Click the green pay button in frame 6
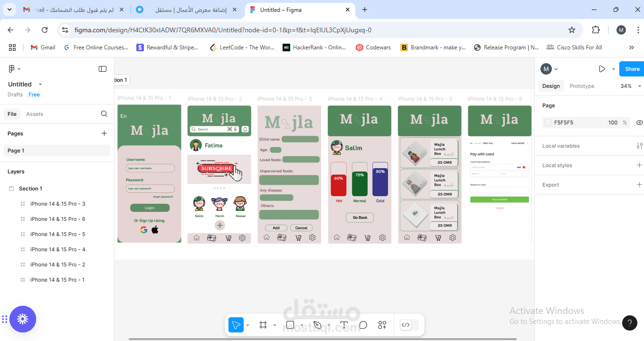This screenshot has height=341, width=644. [x=499, y=199]
